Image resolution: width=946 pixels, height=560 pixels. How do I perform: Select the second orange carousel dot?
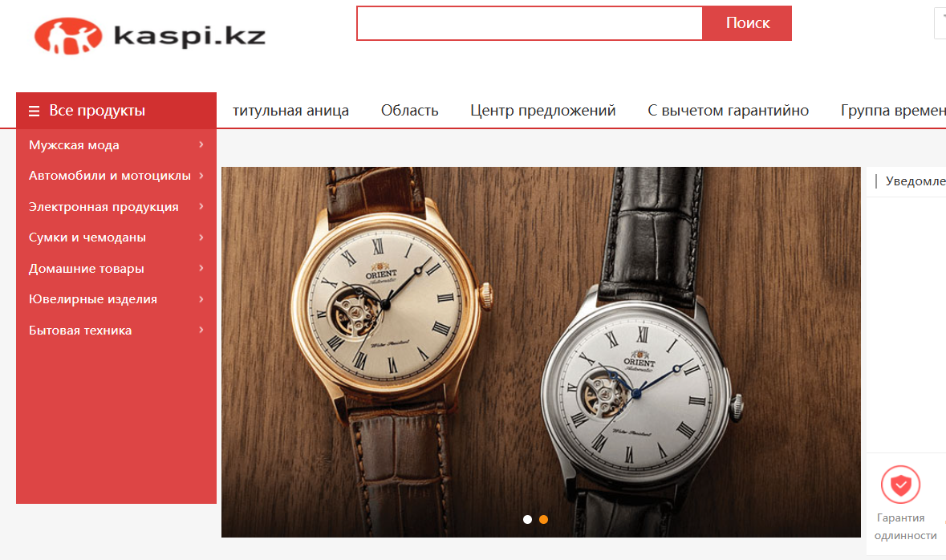click(x=543, y=520)
